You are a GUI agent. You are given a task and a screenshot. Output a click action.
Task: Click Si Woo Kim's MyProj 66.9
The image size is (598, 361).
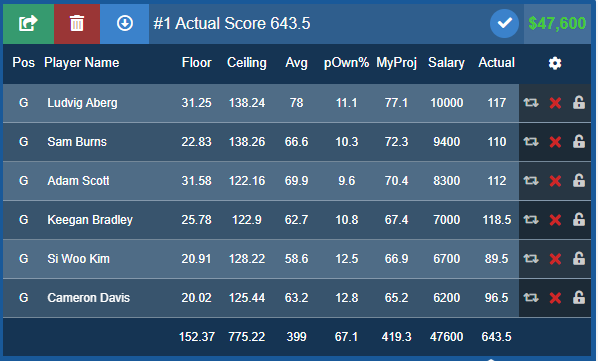397,259
